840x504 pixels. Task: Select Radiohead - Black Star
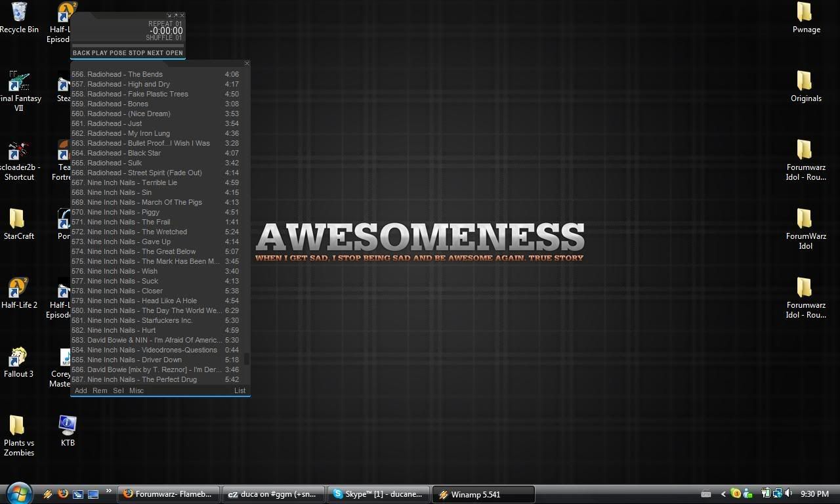tap(156, 153)
